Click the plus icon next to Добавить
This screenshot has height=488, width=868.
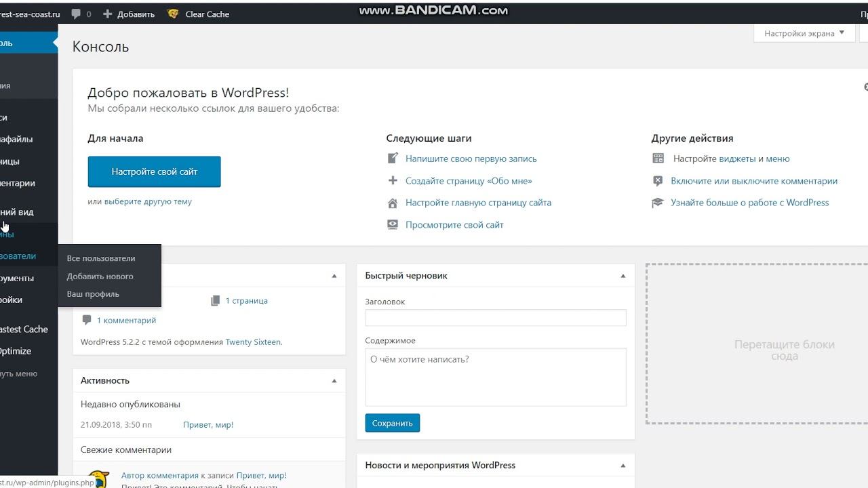107,14
